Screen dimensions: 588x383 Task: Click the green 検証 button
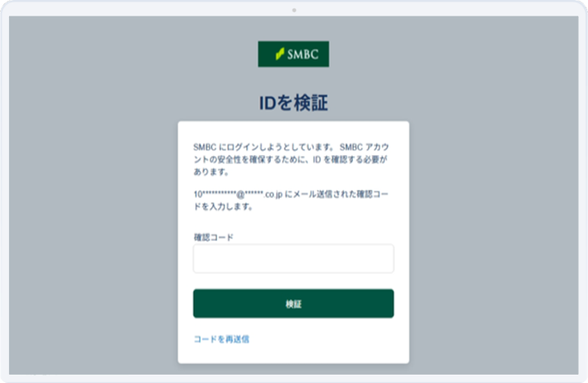(x=293, y=303)
